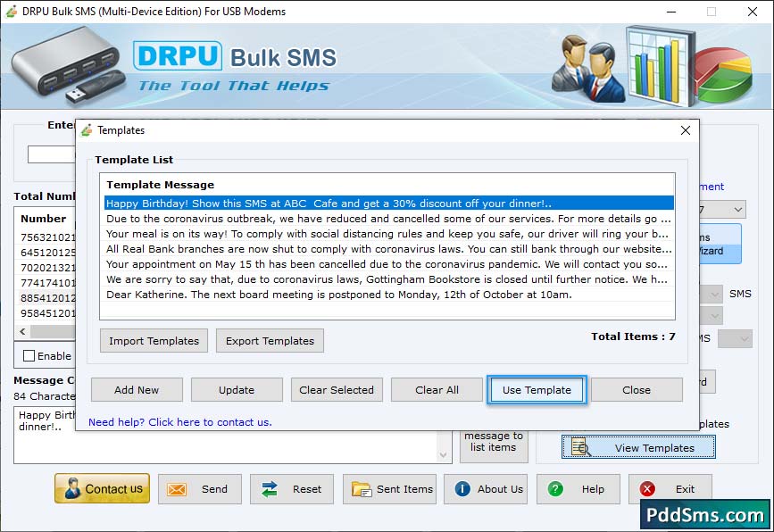The height and width of the screenshot is (532, 774).
Task: Click the Update template button
Action: pyautogui.click(x=237, y=390)
